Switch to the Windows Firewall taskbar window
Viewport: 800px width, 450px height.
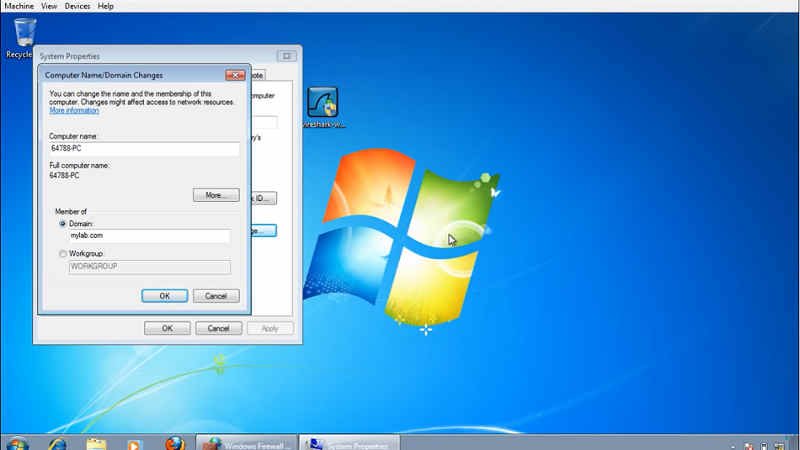[x=246, y=443]
